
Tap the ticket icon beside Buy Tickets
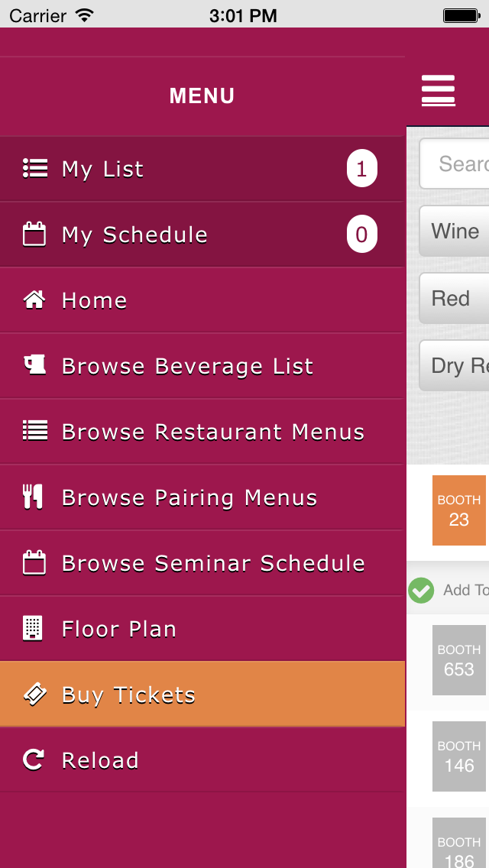(x=34, y=695)
